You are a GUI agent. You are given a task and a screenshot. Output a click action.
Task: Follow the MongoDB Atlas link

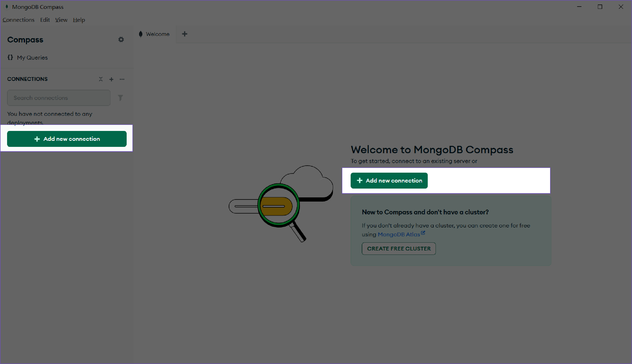coord(401,234)
